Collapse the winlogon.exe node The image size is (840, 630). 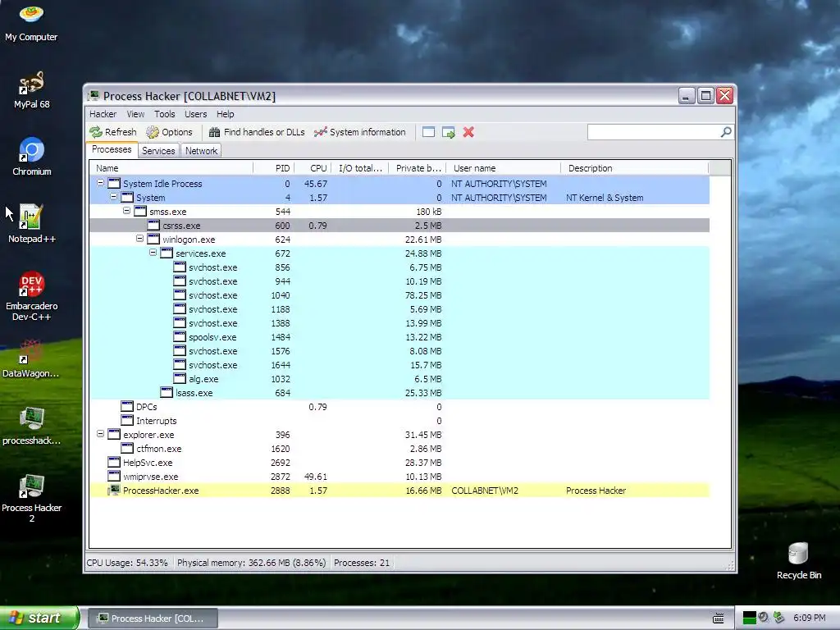point(139,239)
